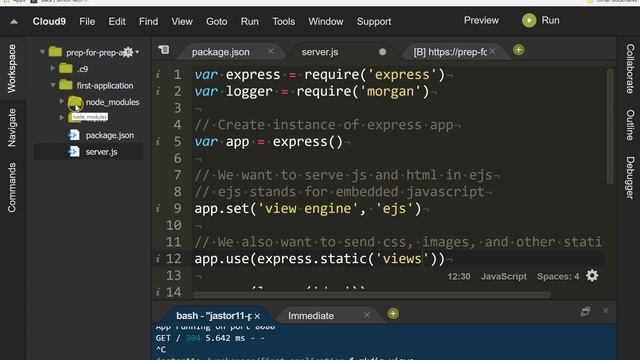This screenshot has width=640, height=360.
Task: Add new console tab with plus
Action: click(393, 313)
